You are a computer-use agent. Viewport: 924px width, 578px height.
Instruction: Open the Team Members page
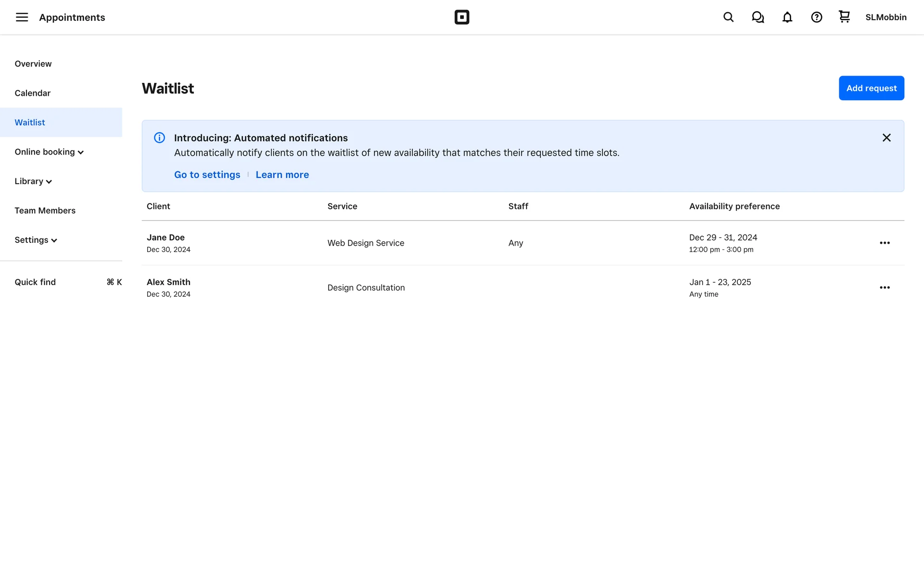click(x=45, y=210)
